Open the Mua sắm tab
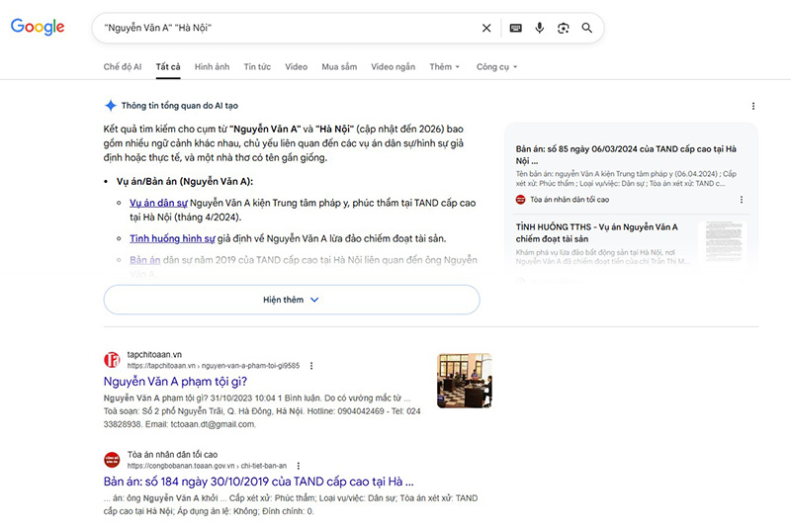 coord(339,66)
